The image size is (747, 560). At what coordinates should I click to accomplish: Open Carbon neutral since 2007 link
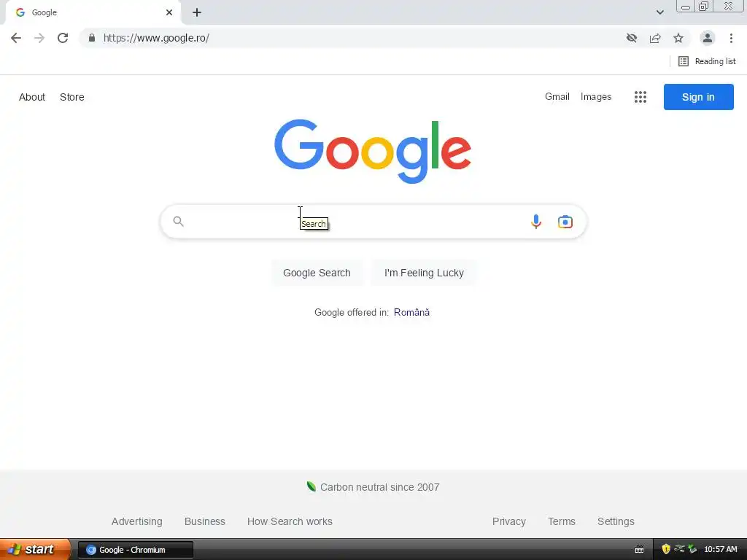pos(373,487)
